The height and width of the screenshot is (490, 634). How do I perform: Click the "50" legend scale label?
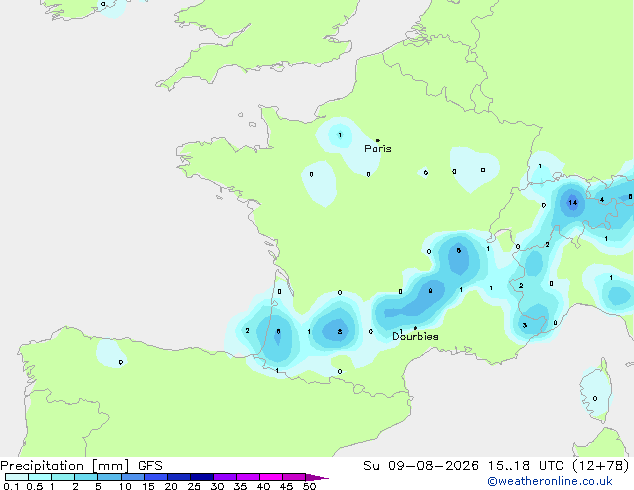[x=309, y=486]
